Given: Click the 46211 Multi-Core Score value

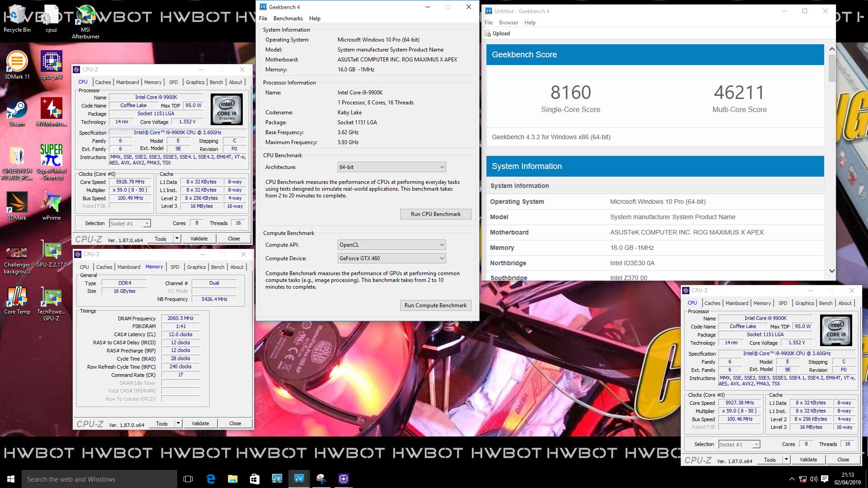Looking at the screenshot, I should 739,93.
